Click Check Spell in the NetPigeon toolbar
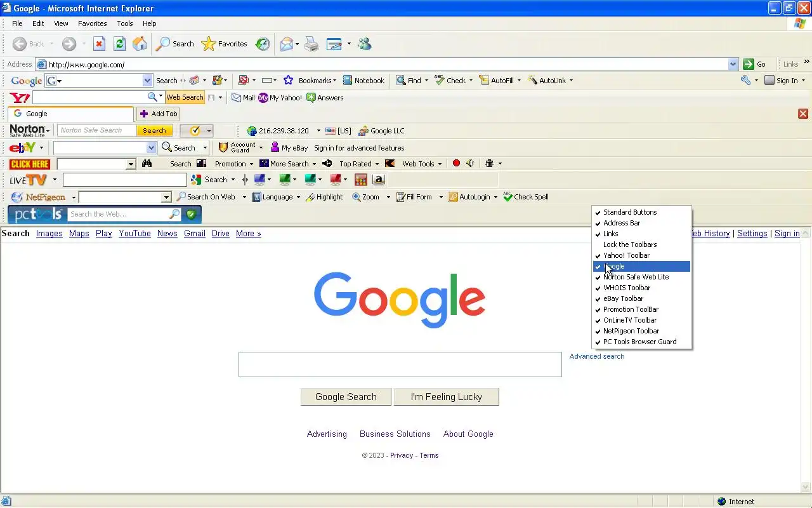The height and width of the screenshot is (508, 812). click(525, 197)
